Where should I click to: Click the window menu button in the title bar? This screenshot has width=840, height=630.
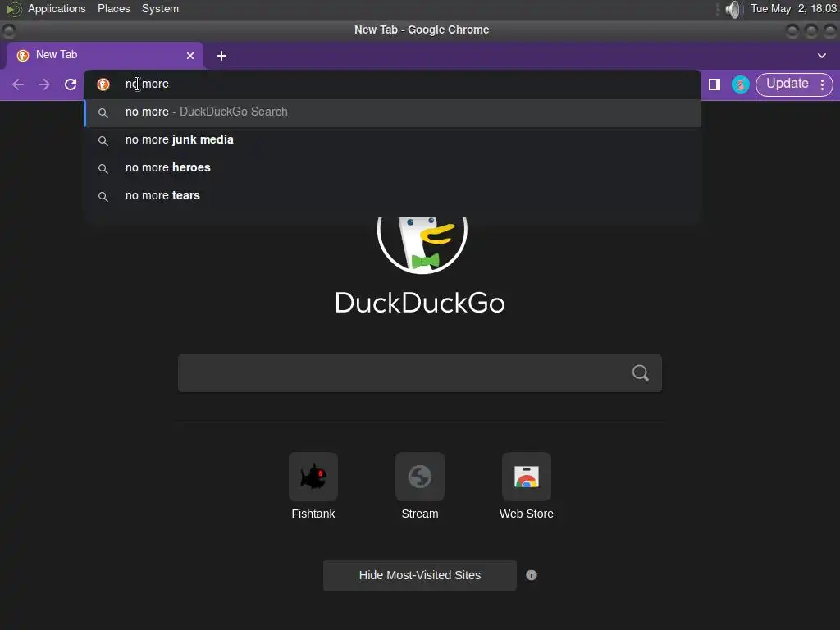tap(8, 31)
